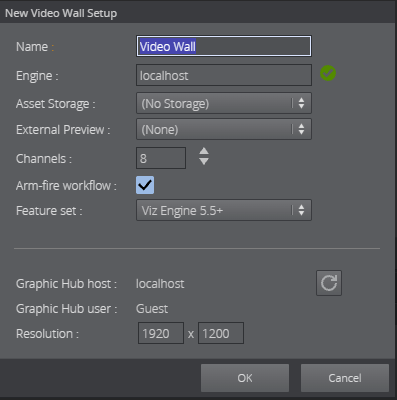
Task: Click the Resolution label
Action: tap(47, 334)
